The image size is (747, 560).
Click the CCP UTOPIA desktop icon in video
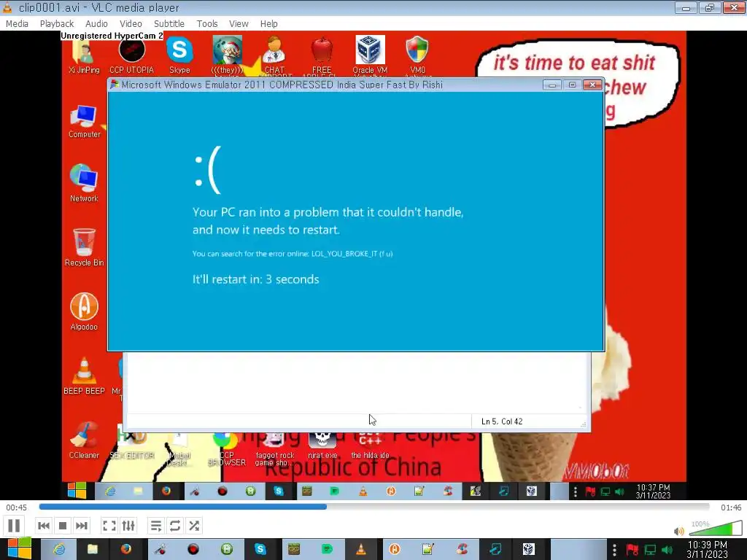(132, 55)
